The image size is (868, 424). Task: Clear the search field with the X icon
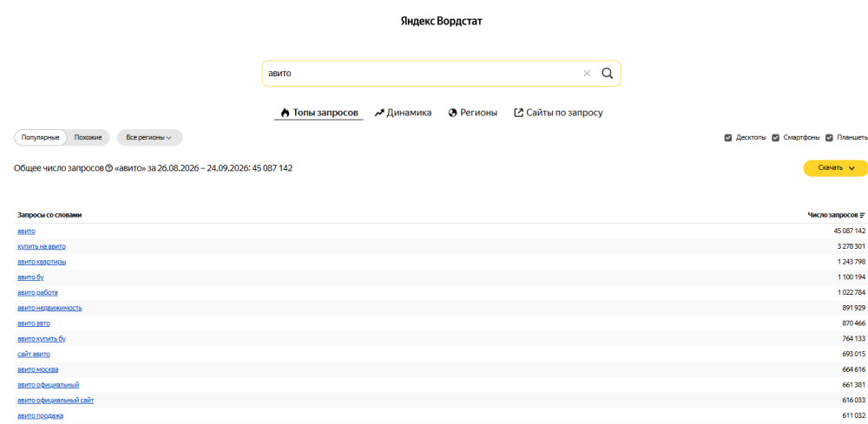pos(587,74)
